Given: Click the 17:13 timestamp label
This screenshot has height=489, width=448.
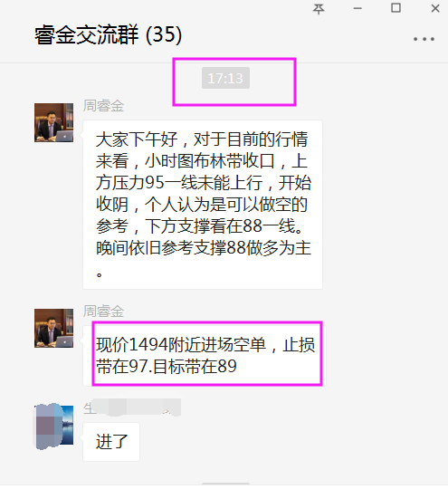Looking at the screenshot, I should 225,78.
